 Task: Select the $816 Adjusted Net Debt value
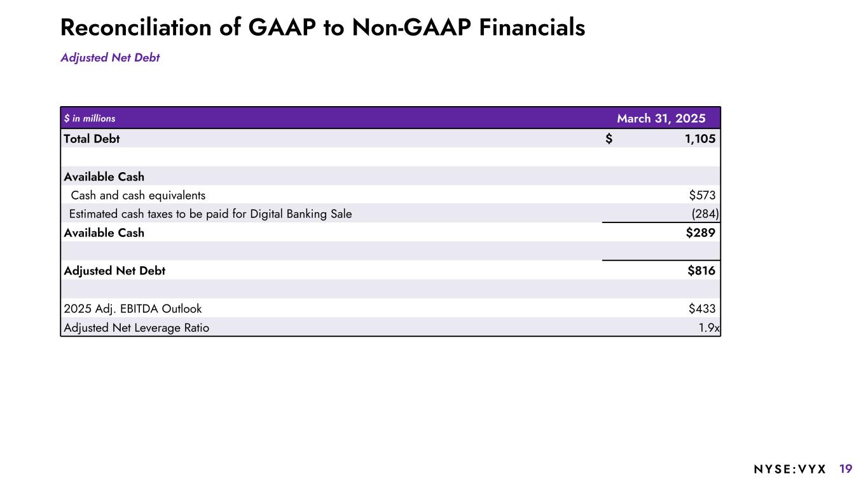(701, 271)
